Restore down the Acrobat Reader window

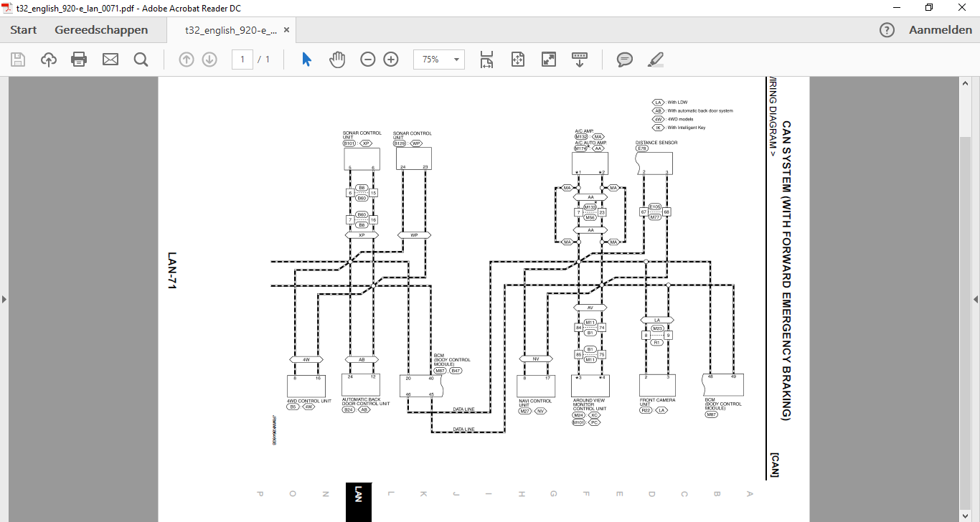point(929,8)
